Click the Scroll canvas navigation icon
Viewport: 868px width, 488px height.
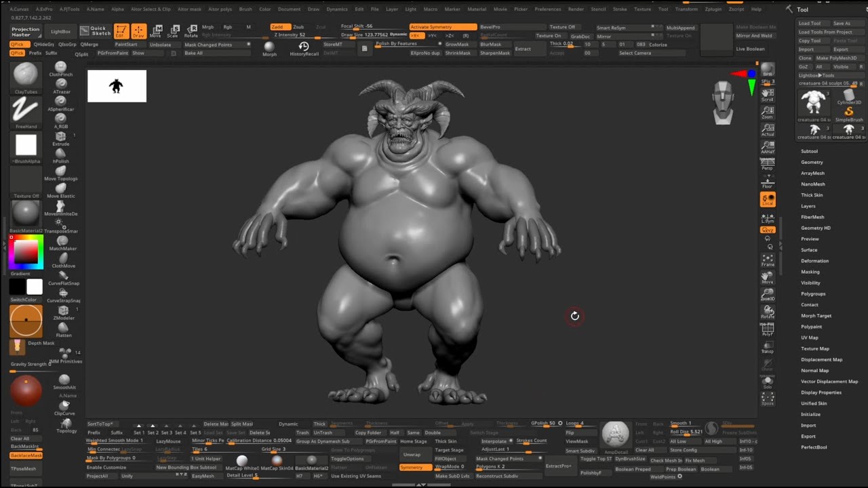click(768, 95)
